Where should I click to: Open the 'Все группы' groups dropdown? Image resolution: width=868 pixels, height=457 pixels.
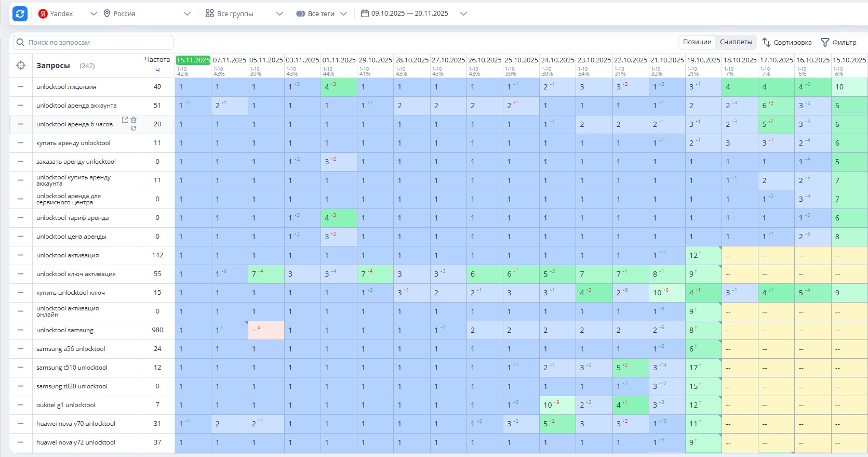pos(244,14)
